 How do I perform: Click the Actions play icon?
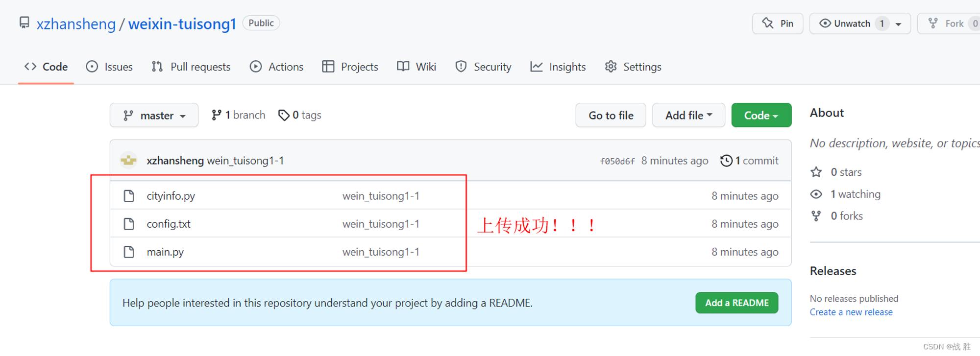[256, 66]
